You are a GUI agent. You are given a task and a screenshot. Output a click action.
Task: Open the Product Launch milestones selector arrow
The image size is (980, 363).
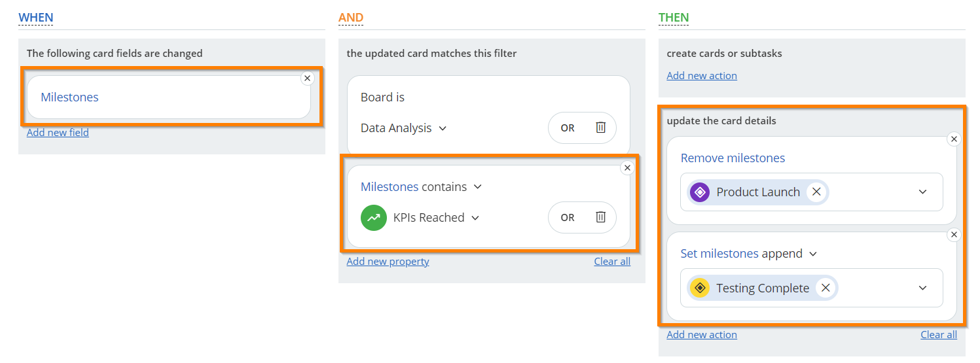(922, 192)
